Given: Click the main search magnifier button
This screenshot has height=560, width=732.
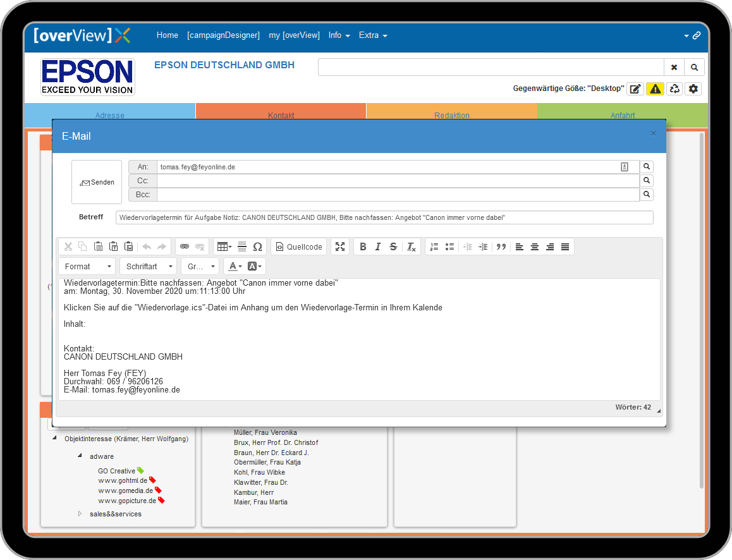Looking at the screenshot, I should coord(694,67).
